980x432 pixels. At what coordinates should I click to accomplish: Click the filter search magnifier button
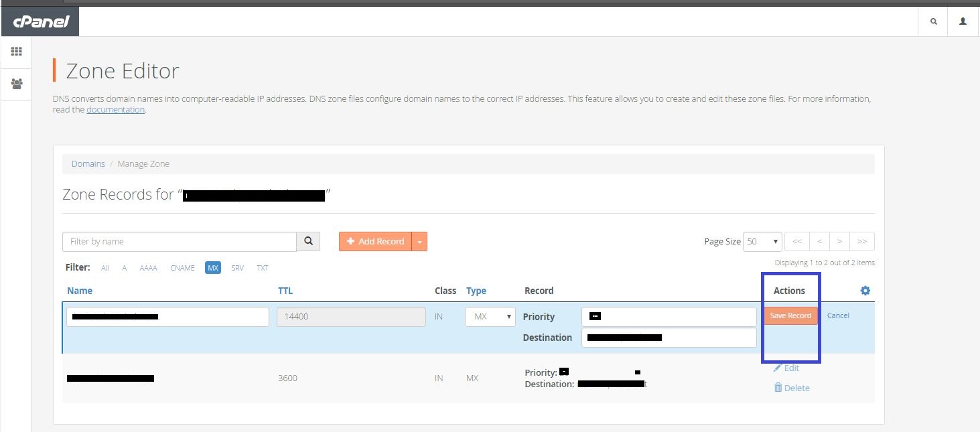click(x=308, y=241)
